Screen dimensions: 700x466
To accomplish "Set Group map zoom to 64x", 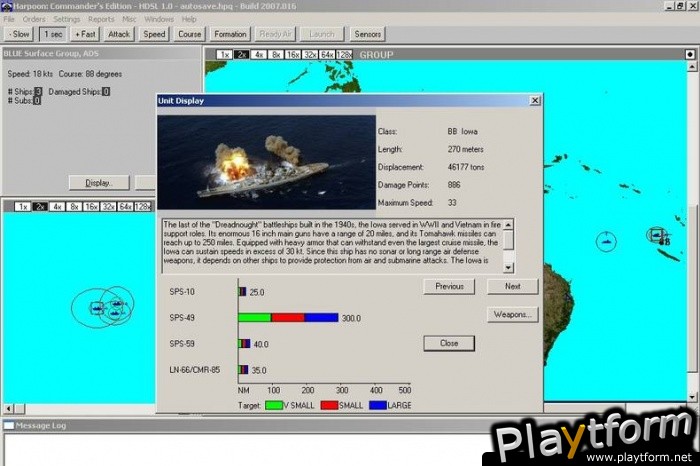I will (x=327, y=54).
